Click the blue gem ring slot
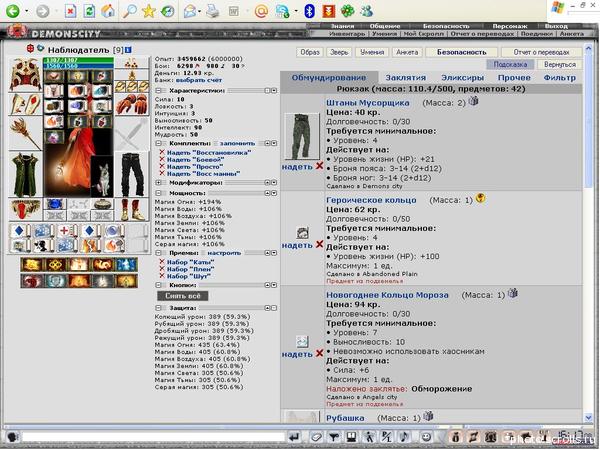This screenshot has width=600, height=450. [x=55, y=204]
